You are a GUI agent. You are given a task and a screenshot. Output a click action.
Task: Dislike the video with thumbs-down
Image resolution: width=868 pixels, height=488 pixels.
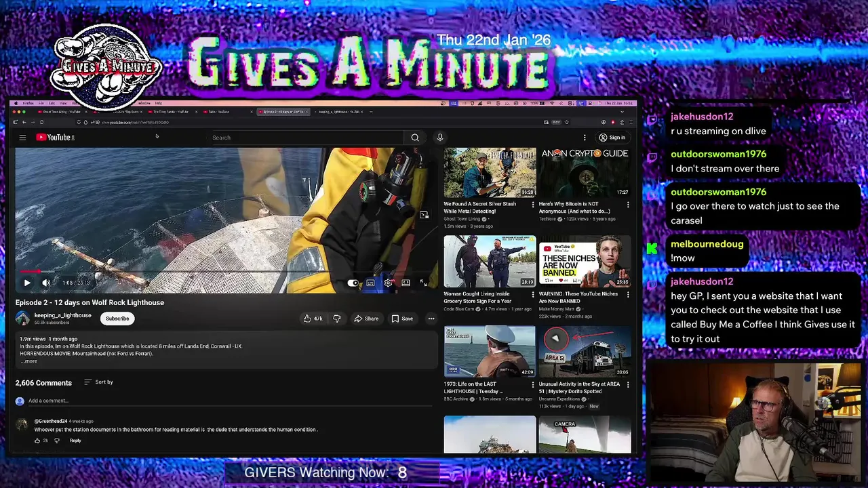pyautogui.click(x=336, y=319)
